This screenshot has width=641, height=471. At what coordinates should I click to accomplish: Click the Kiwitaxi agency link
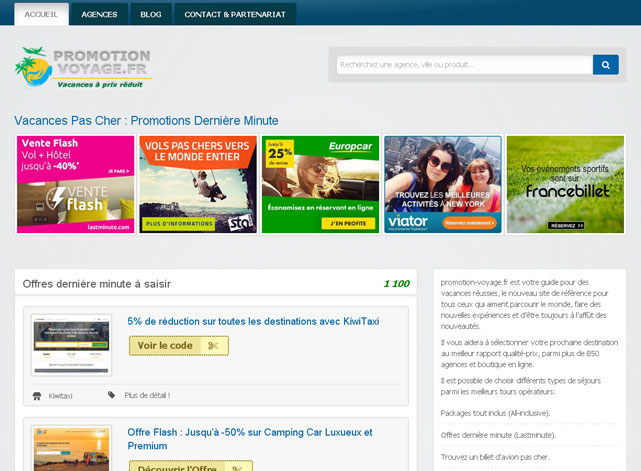61,396
